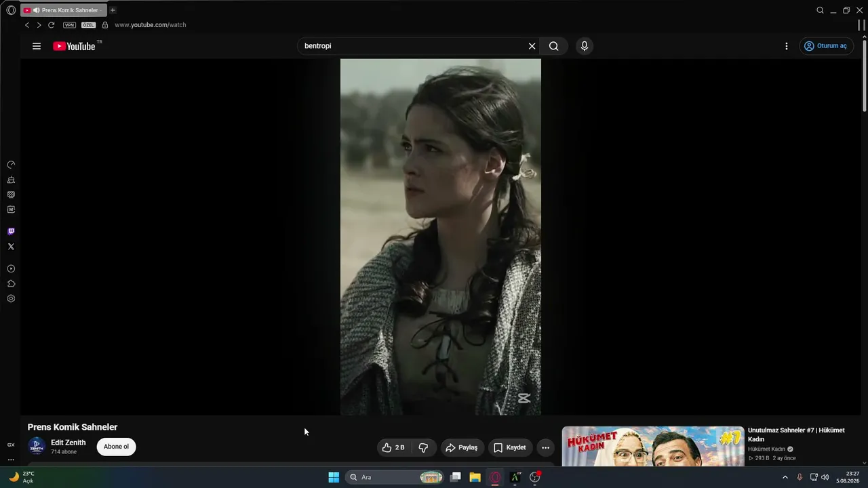The height and width of the screenshot is (488, 868).
Task: Show site security lock information
Action: (x=105, y=25)
